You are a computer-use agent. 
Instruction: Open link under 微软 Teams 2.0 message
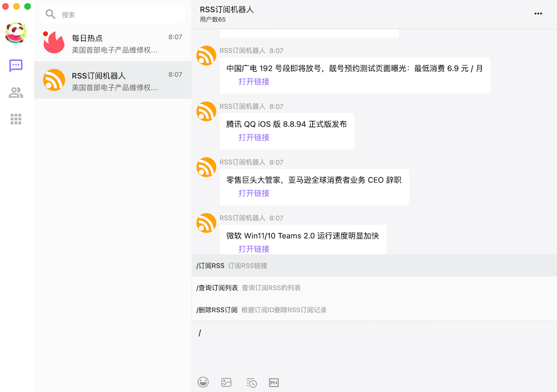pyautogui.click(x=254, y=249)
